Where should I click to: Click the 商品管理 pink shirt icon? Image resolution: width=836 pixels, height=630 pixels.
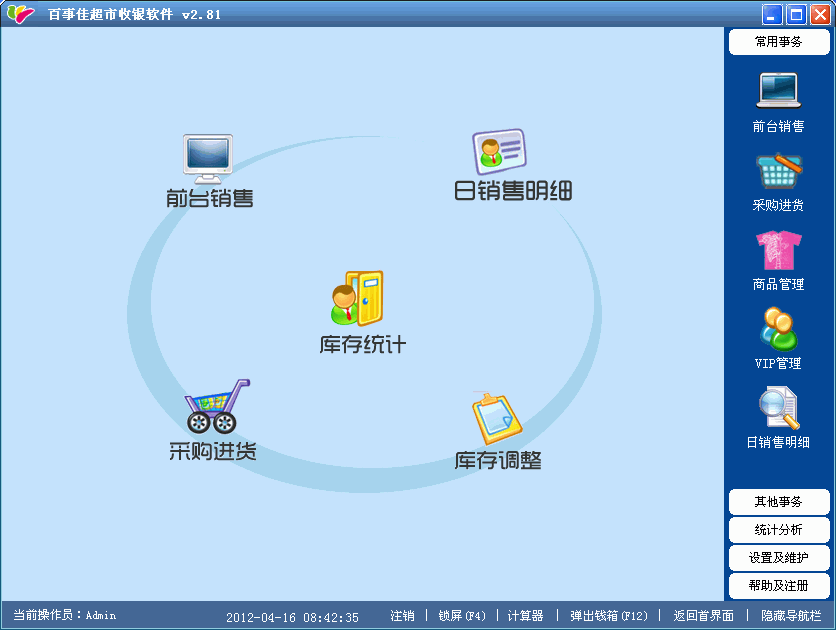[778, 250]
